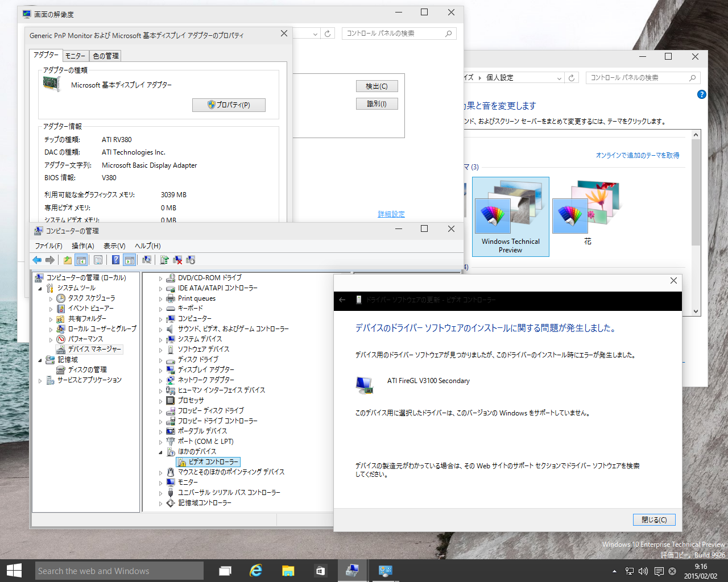Image resolution: width=728 pixels, height=582 pixels.
Task: Collapse the システム ツール tree node
Action: tap(40, 288)
